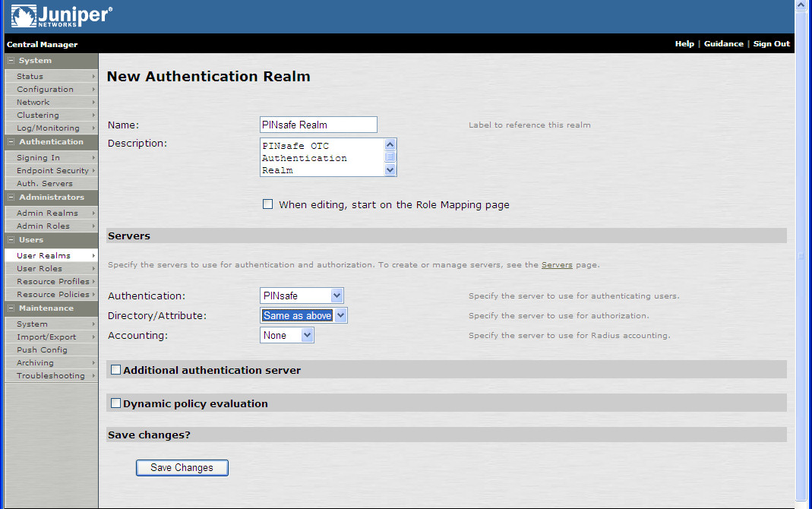Click the arrow icon beside Resource Profiles
The height and width of the screenshot is (509, 812).
coord(94,281)
